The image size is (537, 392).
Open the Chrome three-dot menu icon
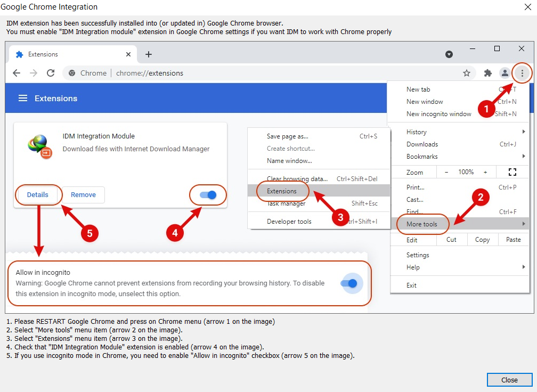[x=522, y=73]
